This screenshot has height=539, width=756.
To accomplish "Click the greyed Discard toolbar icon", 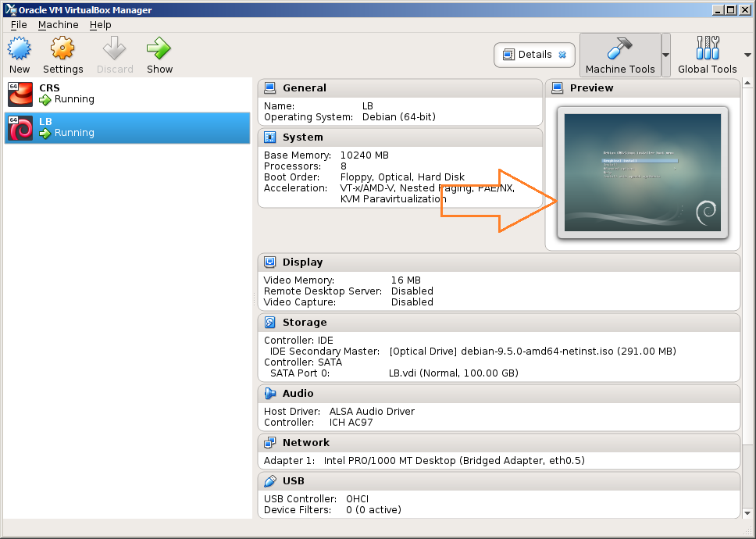I will 115,48.
